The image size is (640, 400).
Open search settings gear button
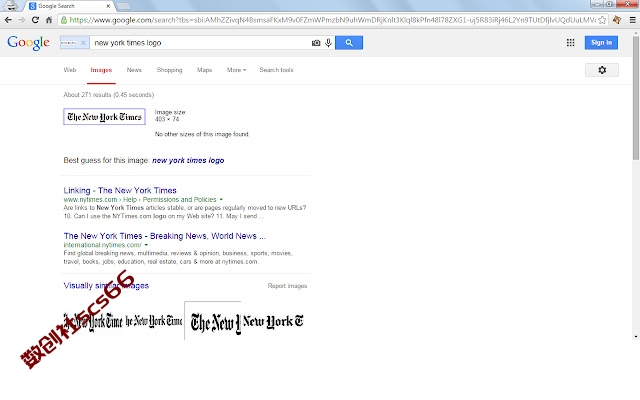[602, 70]
